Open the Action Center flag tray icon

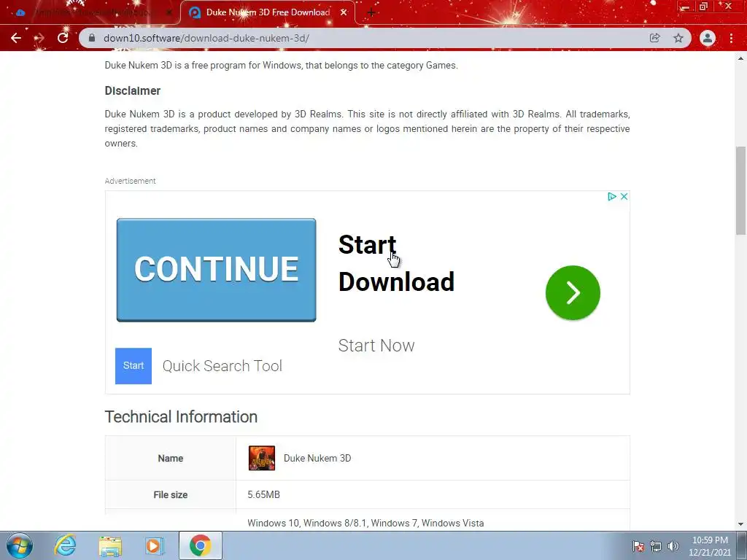pos(638,546)
